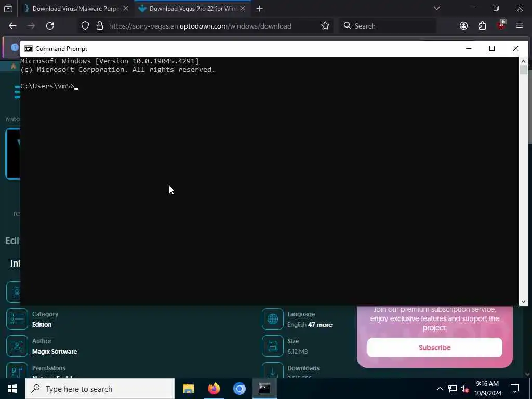Screen dimensions: 532x399
Task: Open the extensions puzzle icon
Action: (x=482, y=26)
